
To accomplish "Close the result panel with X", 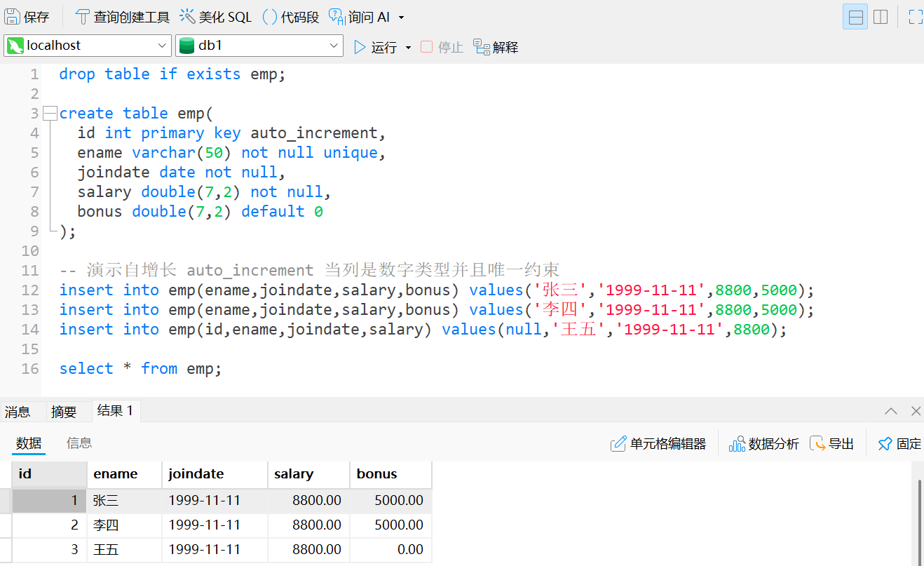I will (x=916, y=411).
